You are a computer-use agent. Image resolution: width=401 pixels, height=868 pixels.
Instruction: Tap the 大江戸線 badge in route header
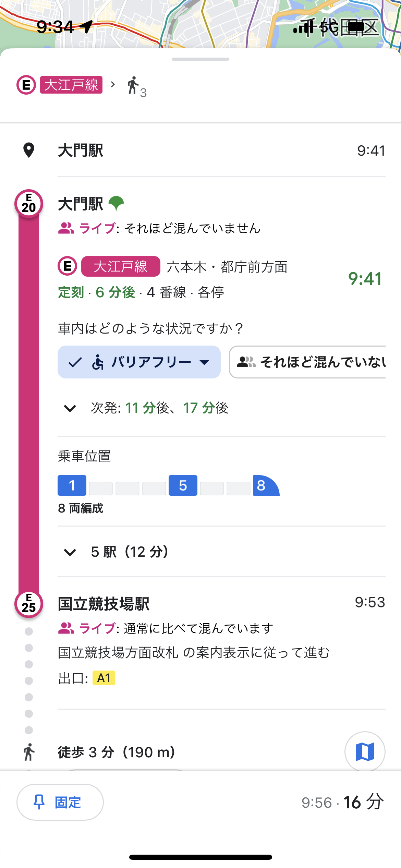71,85
